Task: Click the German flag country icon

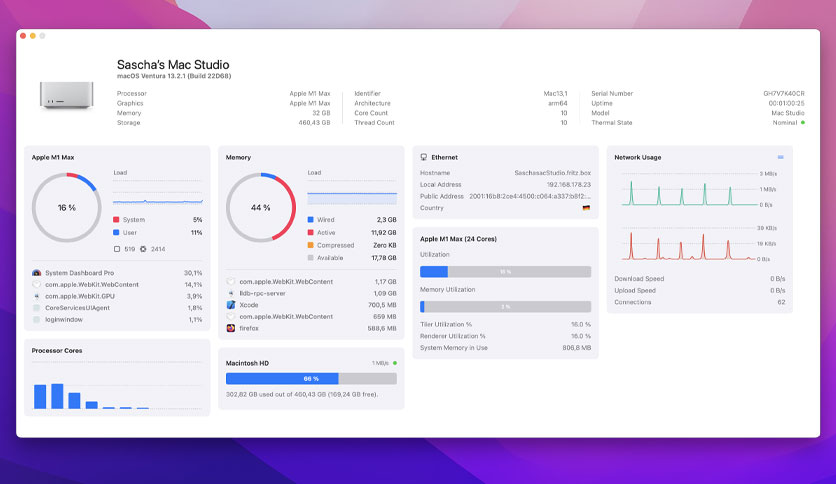Action: point(586,208)
